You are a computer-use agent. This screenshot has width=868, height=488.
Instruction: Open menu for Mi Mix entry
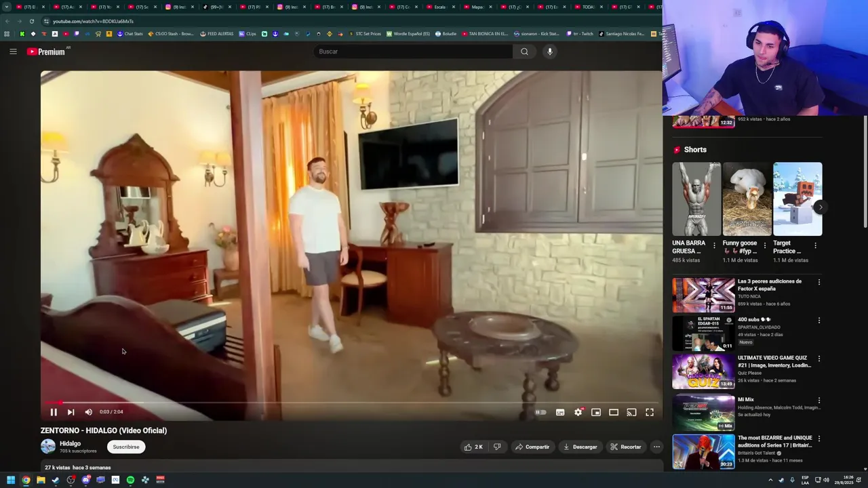pyautogui.click(x=819, y=401)
